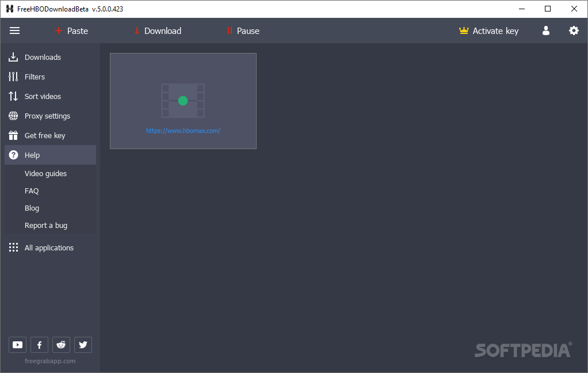Click the Paste button text
Viewport: 588px width, 373px height.
coord(78,31)
